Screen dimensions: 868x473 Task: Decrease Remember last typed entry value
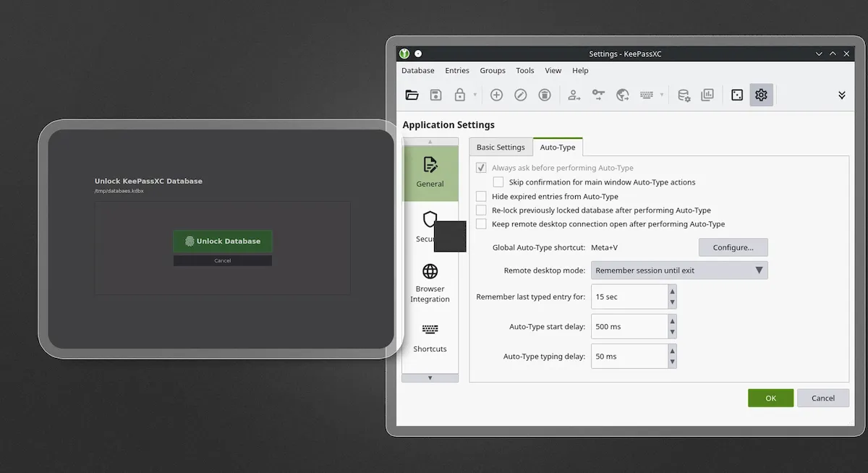coord(672,303)
